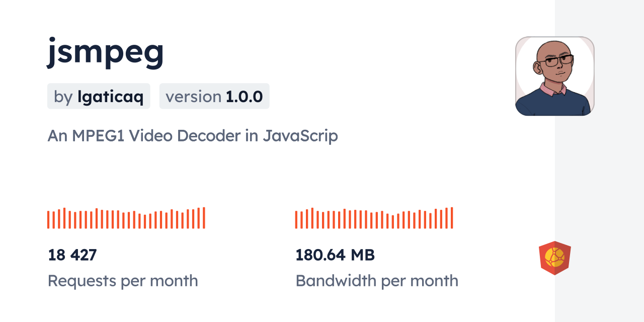Click the requests per month bar chart

126,218
